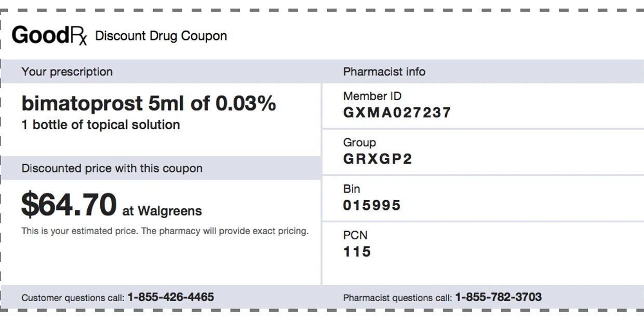The image size is (644, 322).
Task: Click the 1 bottle of topical solution text
Action: (101, 125)
